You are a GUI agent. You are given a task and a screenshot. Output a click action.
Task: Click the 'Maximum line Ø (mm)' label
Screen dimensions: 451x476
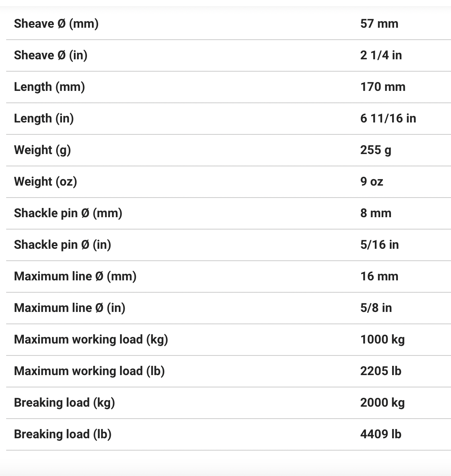pos(75,277)
